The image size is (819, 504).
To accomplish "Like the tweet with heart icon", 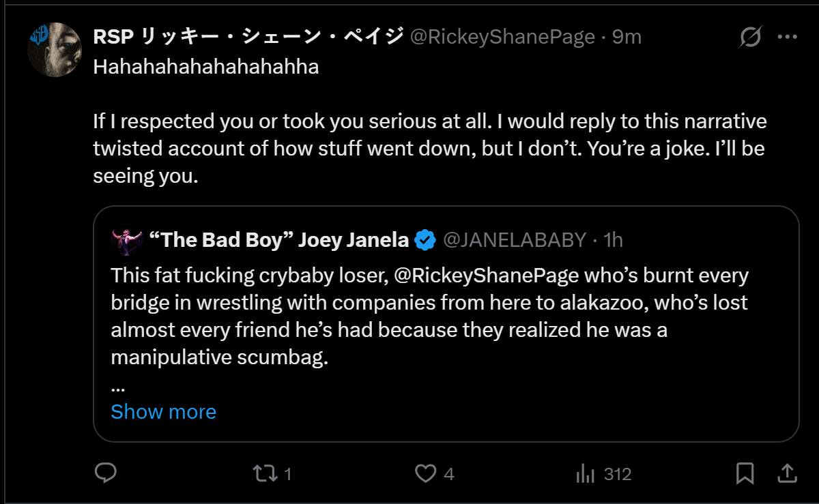I will pyautogui.click(x=426, y=473).
